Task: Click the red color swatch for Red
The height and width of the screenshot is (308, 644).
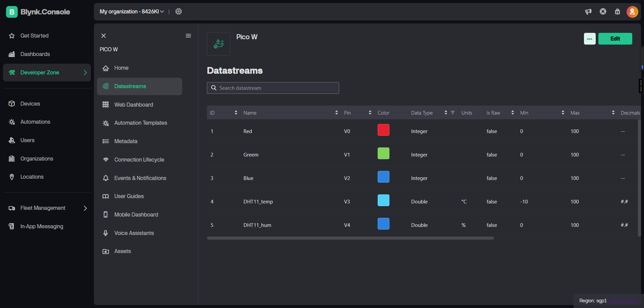Action: point(383,130)
